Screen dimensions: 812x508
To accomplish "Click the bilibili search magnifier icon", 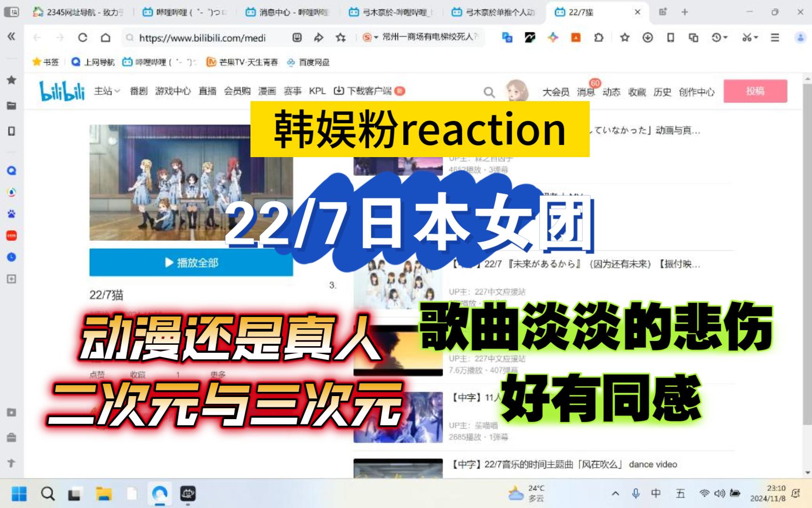I will [x=489, y=92].
